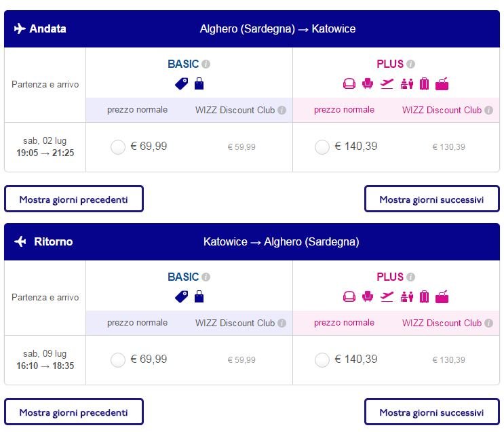Click the large suitcase icon in Ritorno PLUS
The height and width of the screenshot is (432, 504).
[x=424, y=296]
